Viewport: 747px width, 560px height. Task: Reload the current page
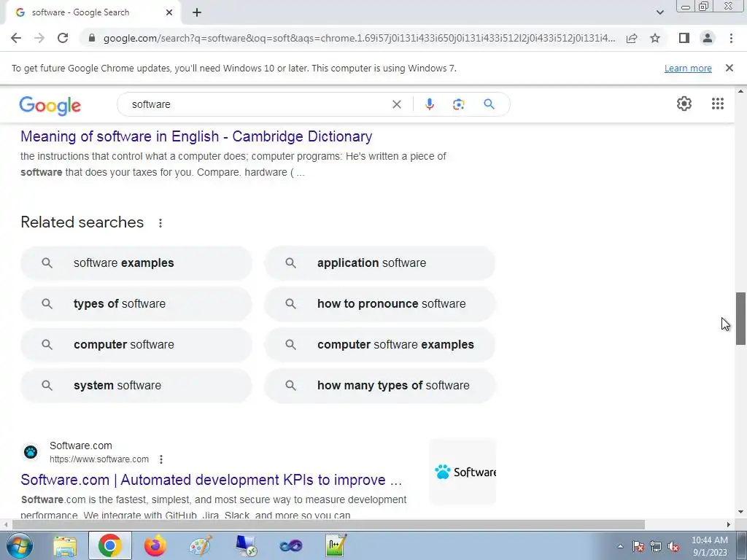(63, 38)
